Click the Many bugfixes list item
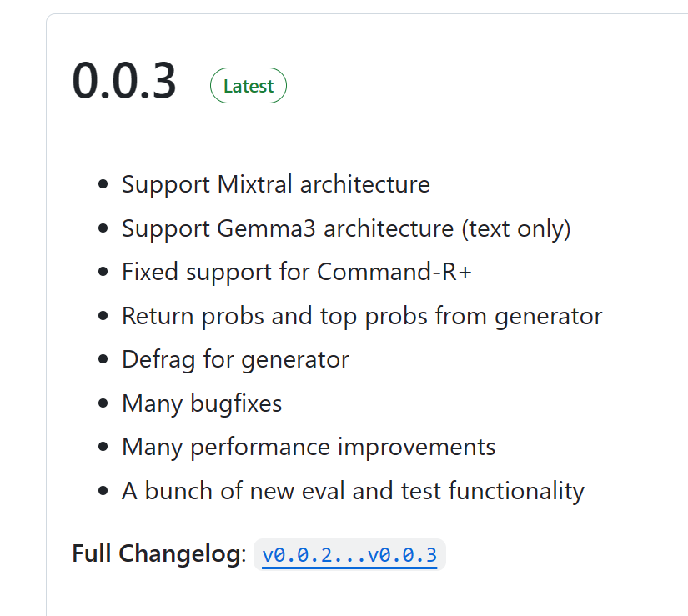 click(202, 403)
